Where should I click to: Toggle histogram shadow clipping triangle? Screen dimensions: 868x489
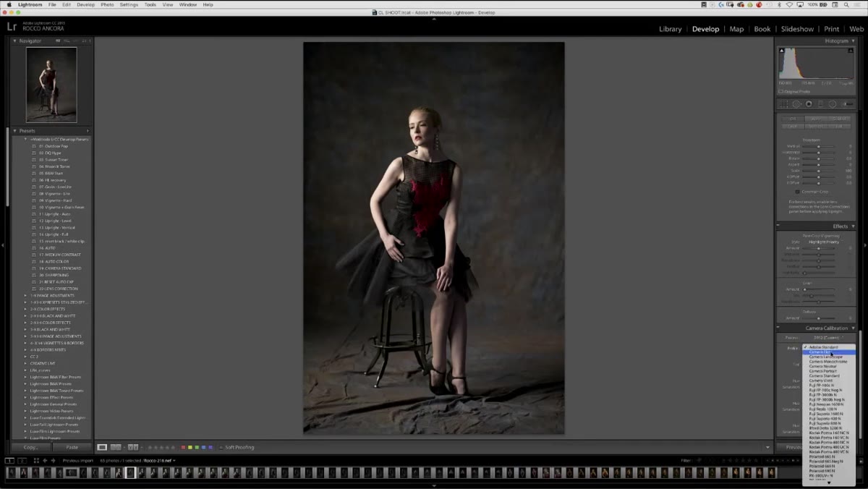pyautogui.click(x=782, y=51)
